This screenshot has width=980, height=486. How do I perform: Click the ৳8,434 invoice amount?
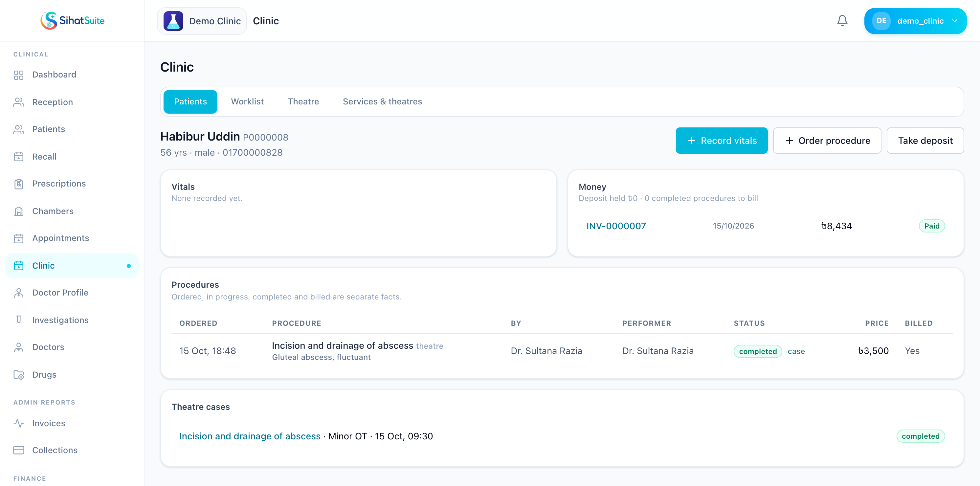coord(836,226)
